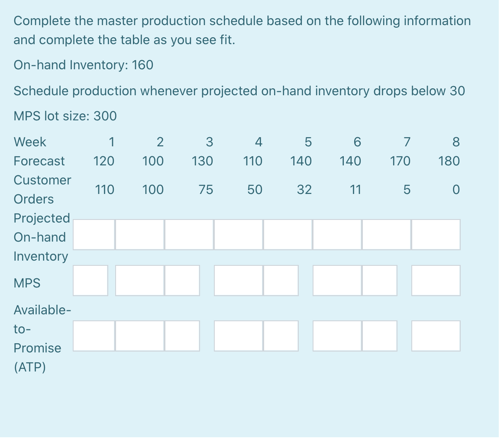
Task: Click the Week 1 Projected On-hand Inventory box
Action: coord(94,234)
